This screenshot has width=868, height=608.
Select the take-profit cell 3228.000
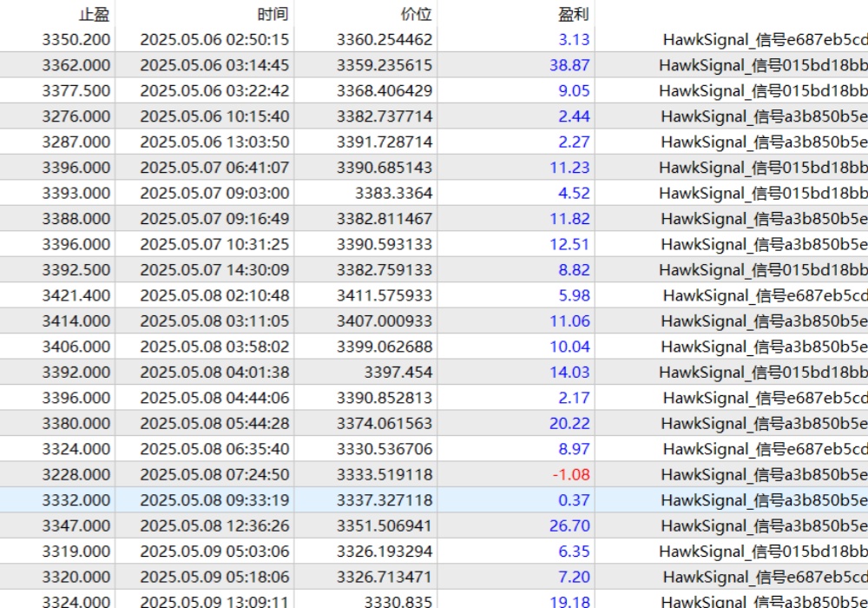pos(76,474)
